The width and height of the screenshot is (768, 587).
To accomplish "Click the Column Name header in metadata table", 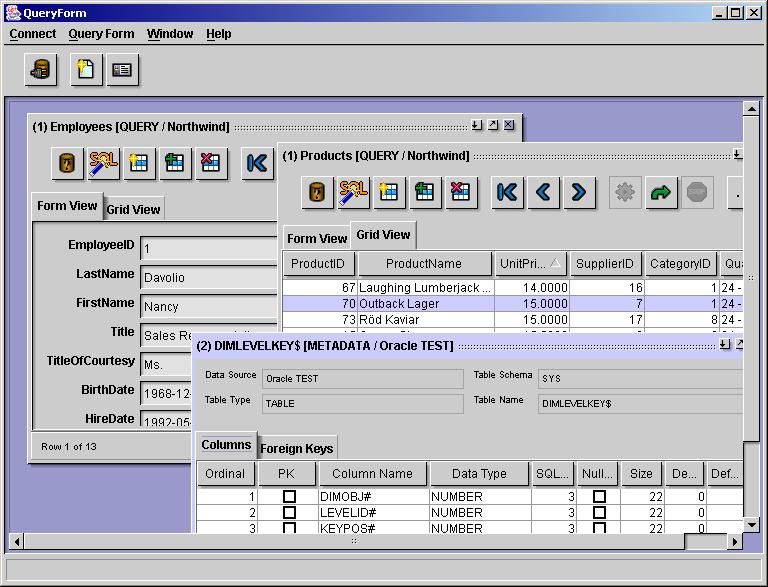I will [x=372, y=474].
